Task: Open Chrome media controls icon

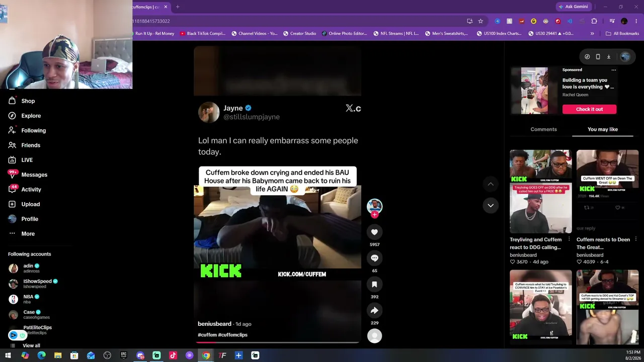Action: pos(612,21)
